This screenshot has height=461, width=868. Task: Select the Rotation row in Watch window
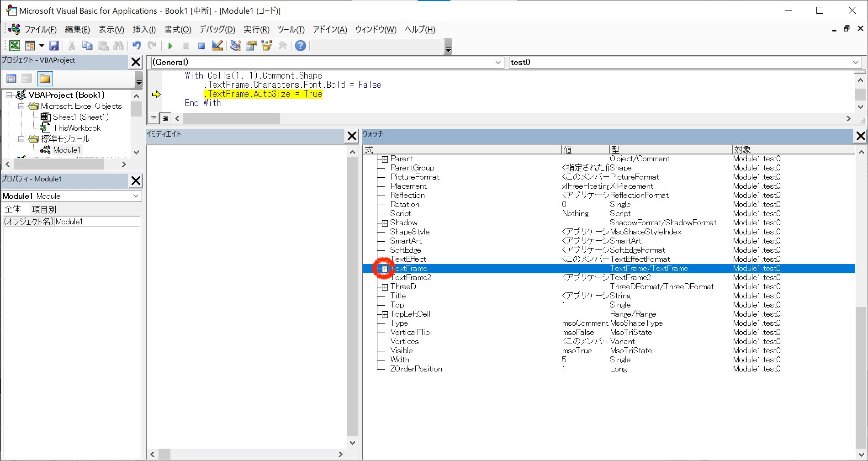609,205
